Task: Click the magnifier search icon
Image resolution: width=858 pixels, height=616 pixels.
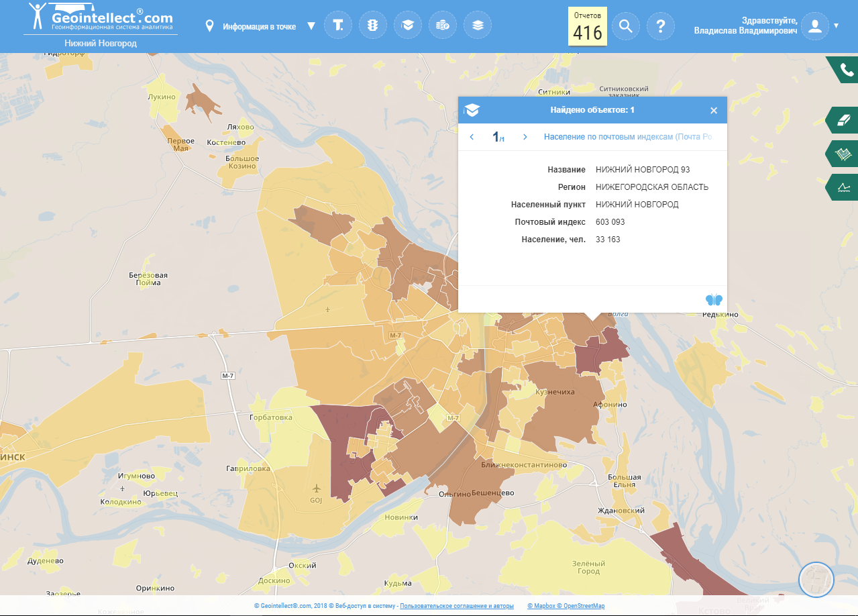Action: [x=625, y=26]
